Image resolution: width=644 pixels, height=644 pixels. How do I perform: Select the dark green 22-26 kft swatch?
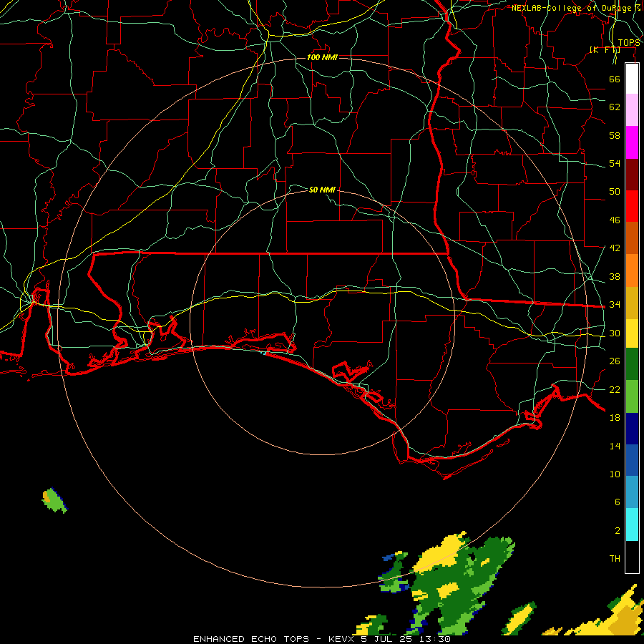pos(632,364)
